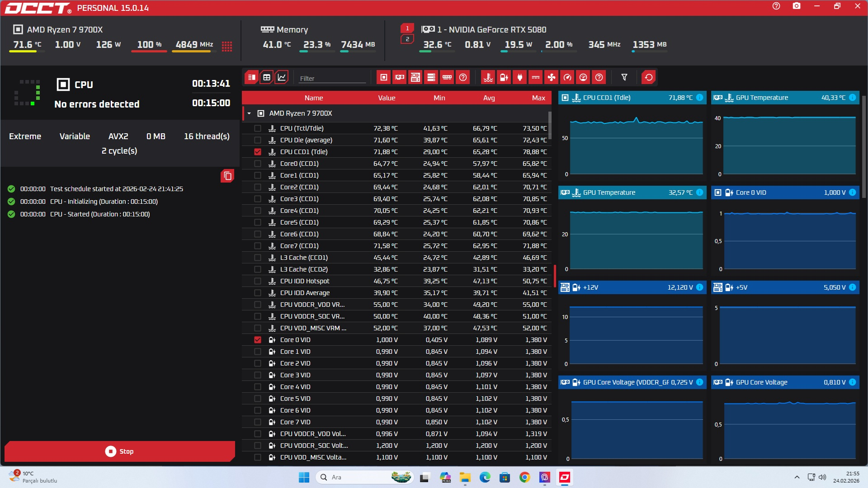This screenshot has height=488, width=868.
Task: Sort table by Value column
Action: (387, 98)
